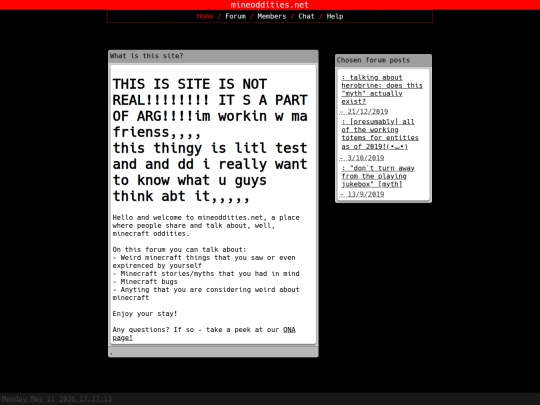Click the 'Hello and welcome to mineoddities.net' paragraph
This screenshot has height=405, width=540.
pyautogui.click(x=206, y=226)
